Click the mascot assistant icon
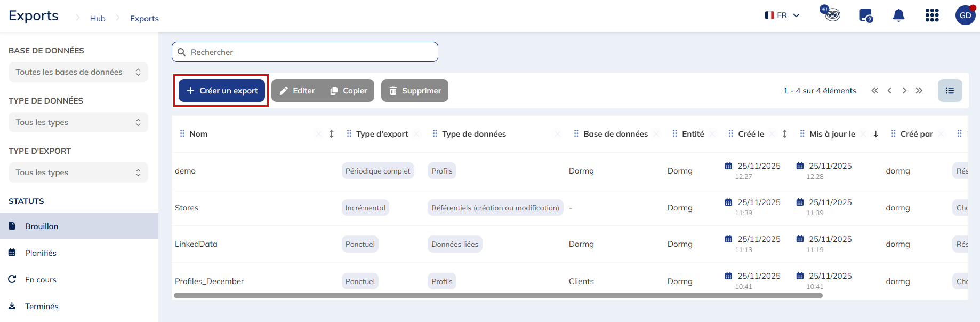980x322 pixels. click(830, 14)
